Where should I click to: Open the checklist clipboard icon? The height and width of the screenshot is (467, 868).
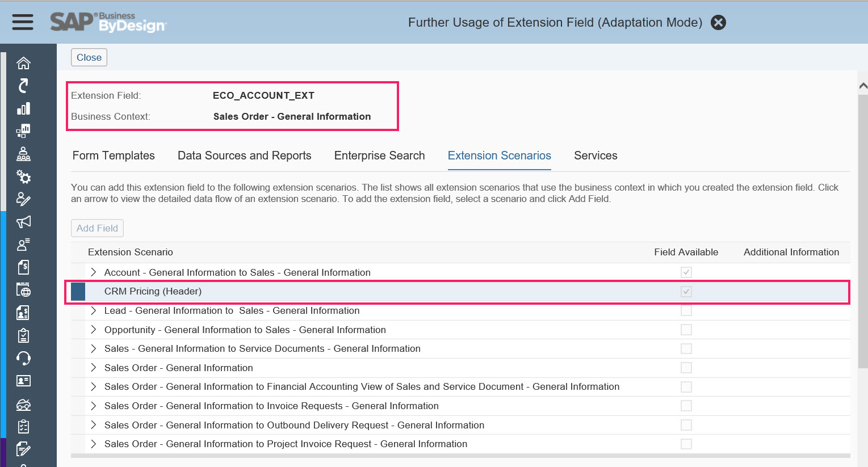[23, 426]
